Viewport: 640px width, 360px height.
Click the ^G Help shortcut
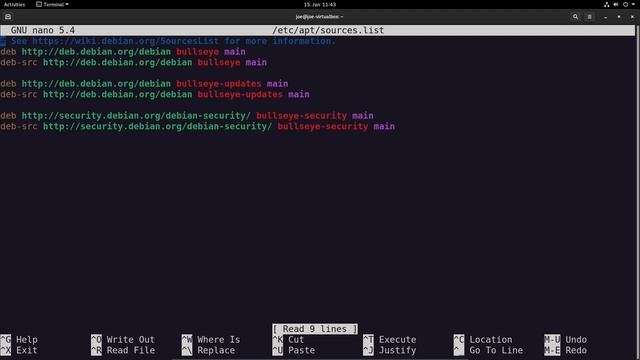pos(19,340)
